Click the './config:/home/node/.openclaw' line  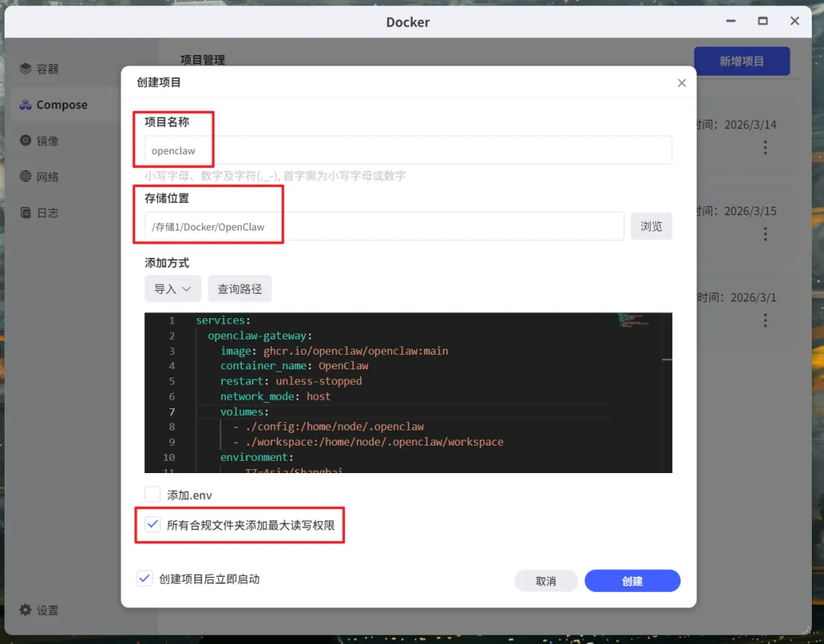point(328,427)
